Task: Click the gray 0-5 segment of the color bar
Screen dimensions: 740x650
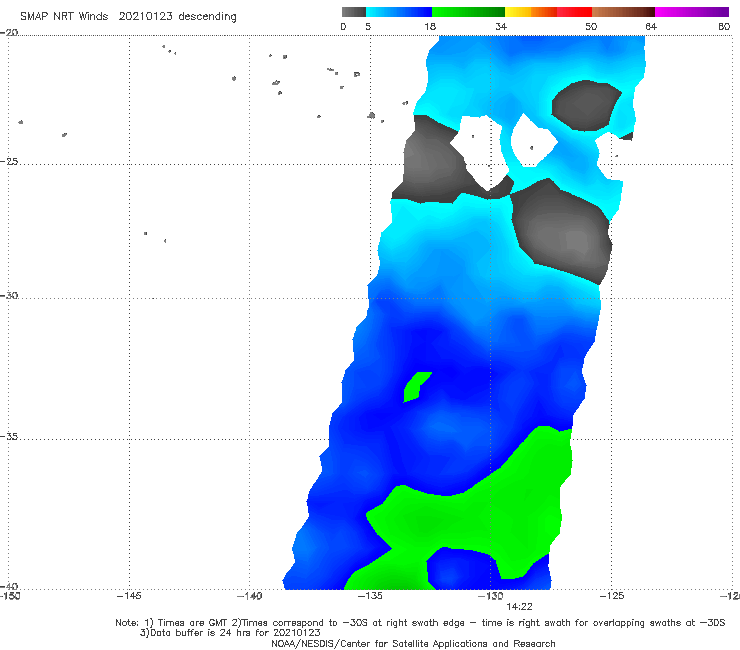Action: pos(353,12)
